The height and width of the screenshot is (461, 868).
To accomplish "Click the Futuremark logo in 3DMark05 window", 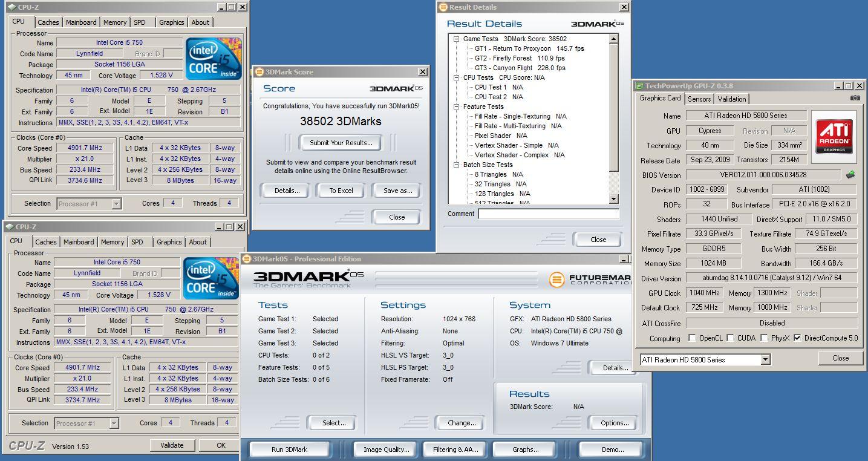I will point(590,280).
